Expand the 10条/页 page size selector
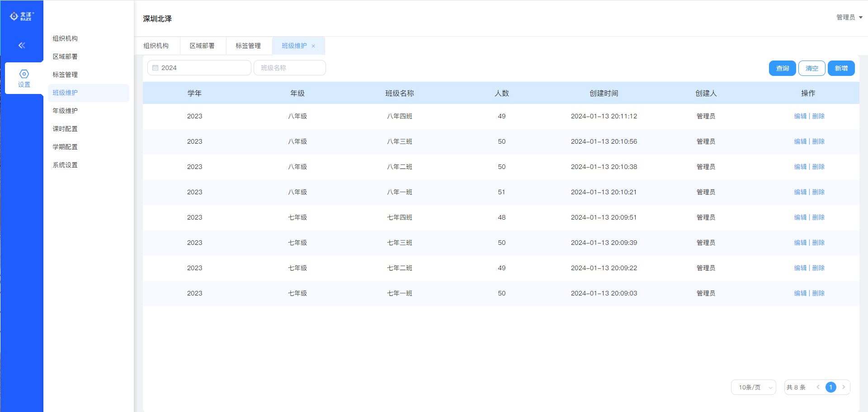This screenshot has height=412, width=868. click(x=753, y=387)
